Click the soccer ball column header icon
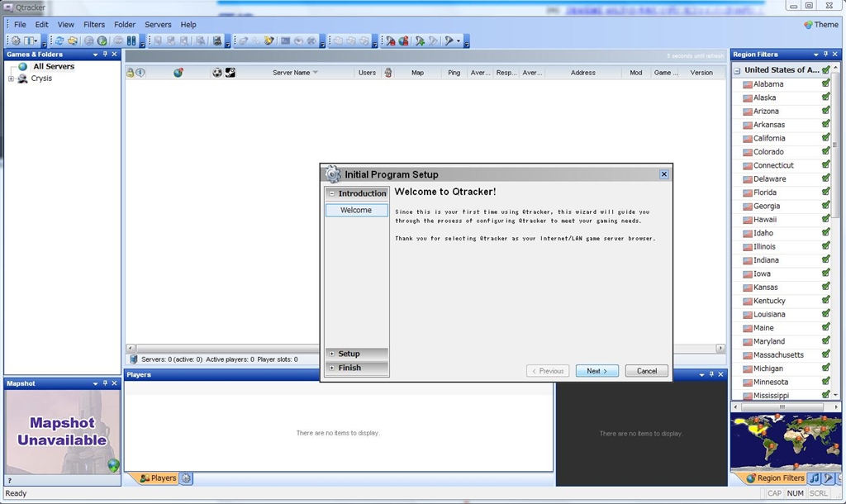846x504 pixels. (217, 73)
